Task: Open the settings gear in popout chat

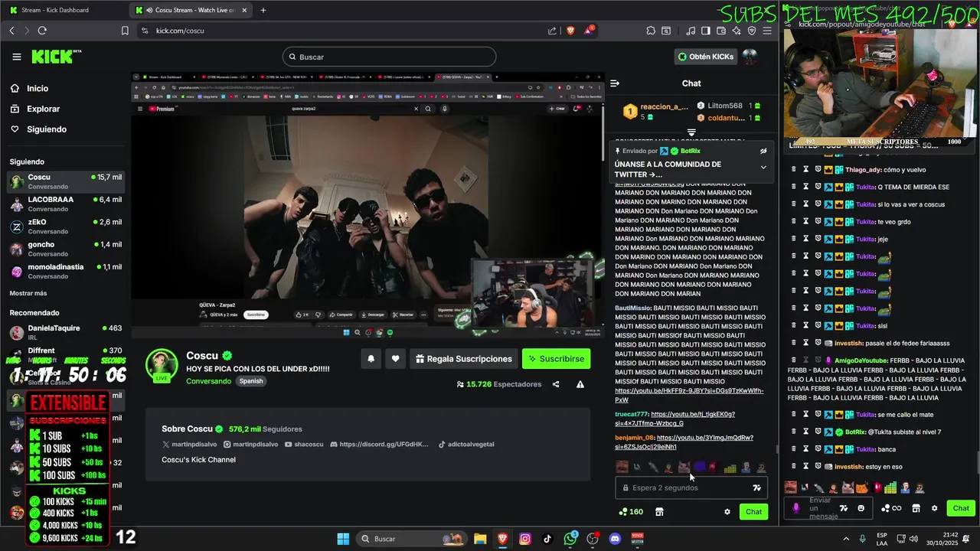Action: (934, 508)
